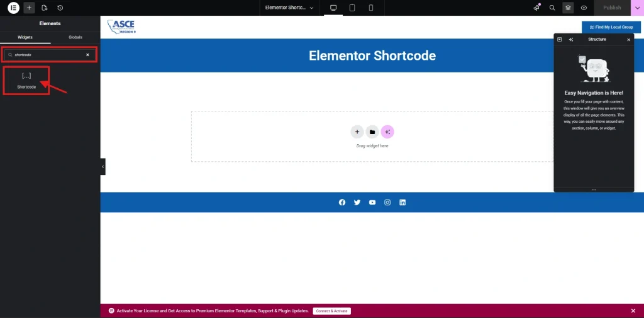Screen dimensions: 644x318
Task: Open the YouTube footer icon
Action: pos(372,202)
